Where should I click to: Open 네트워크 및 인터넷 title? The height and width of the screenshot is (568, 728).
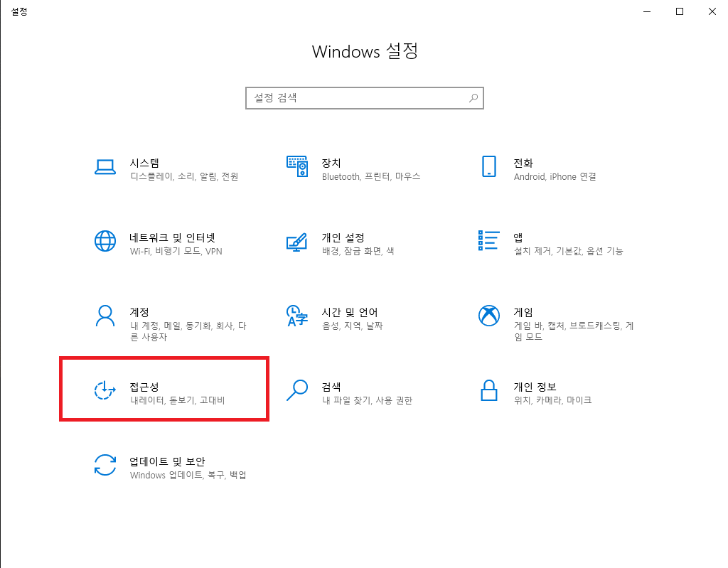[x=172, y=237]
